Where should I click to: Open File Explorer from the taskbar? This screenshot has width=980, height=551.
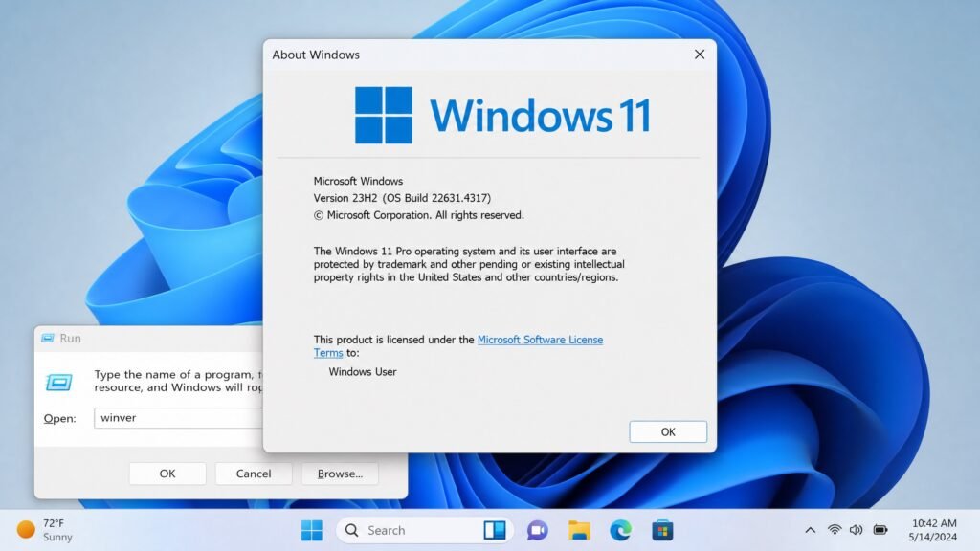point(579,530)
